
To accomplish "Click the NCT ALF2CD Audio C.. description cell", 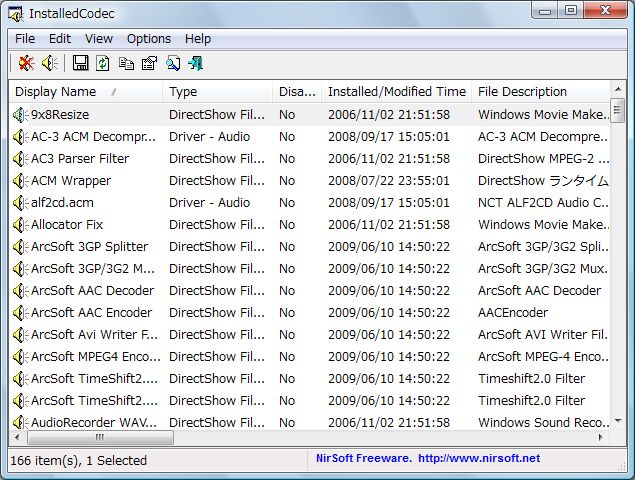I will click(x=543, y=203).
